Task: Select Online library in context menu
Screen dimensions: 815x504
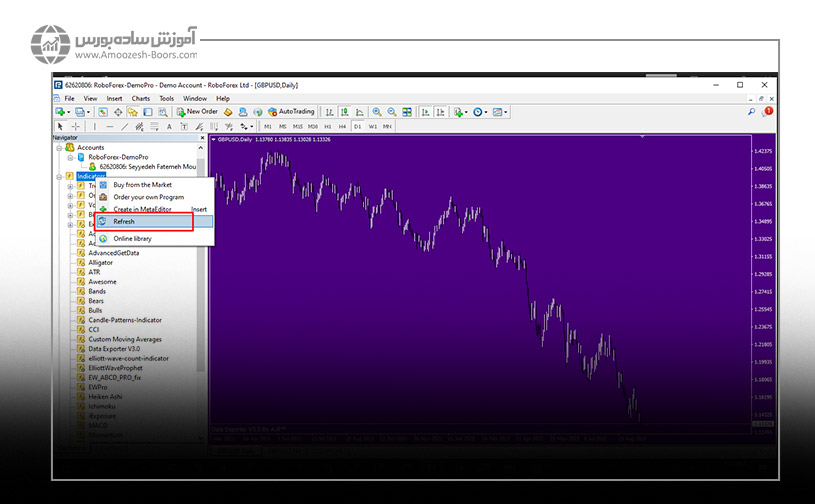Action: click(x=132, y=238)
